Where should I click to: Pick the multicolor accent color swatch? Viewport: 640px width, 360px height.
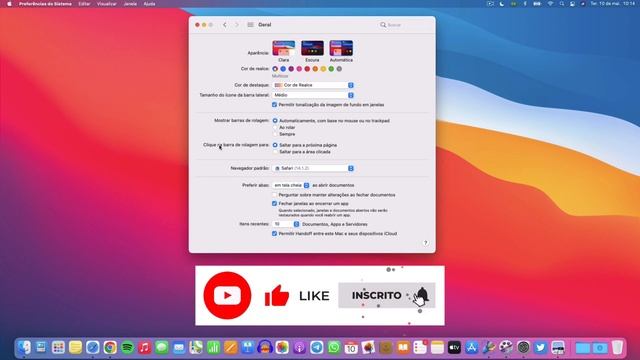pyautogui.click(x=275, y=69)
